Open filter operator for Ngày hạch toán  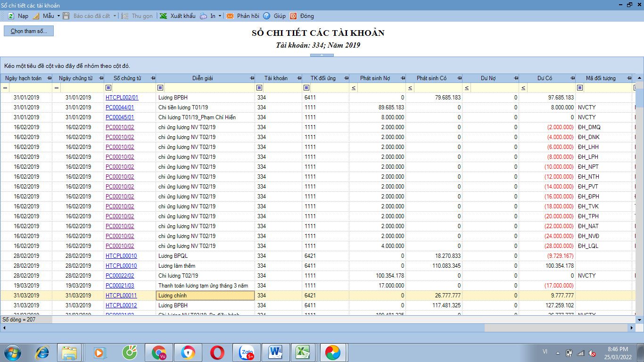(x=5, y=88)
